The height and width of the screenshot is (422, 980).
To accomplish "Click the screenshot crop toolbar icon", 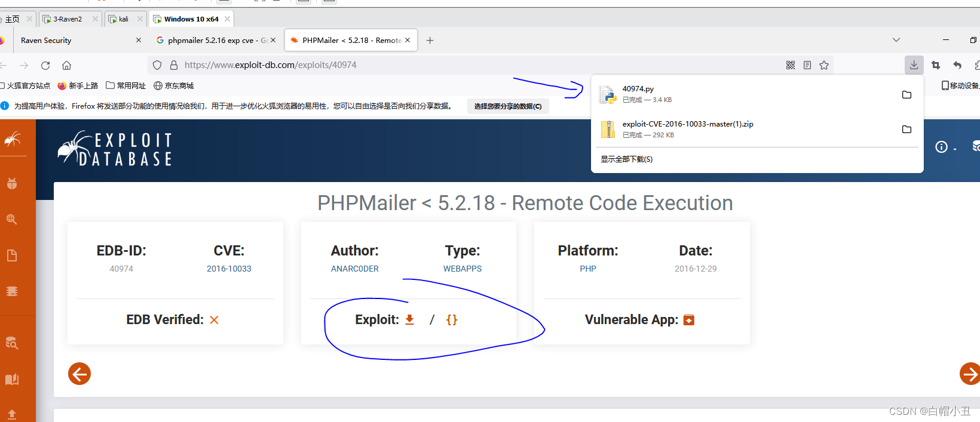I will 936,65.
